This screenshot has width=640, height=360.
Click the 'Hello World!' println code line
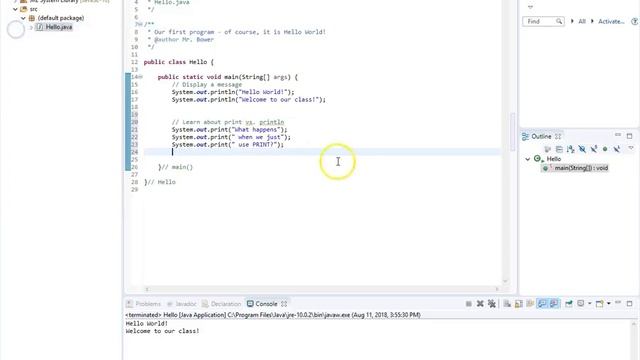(233, 92)
